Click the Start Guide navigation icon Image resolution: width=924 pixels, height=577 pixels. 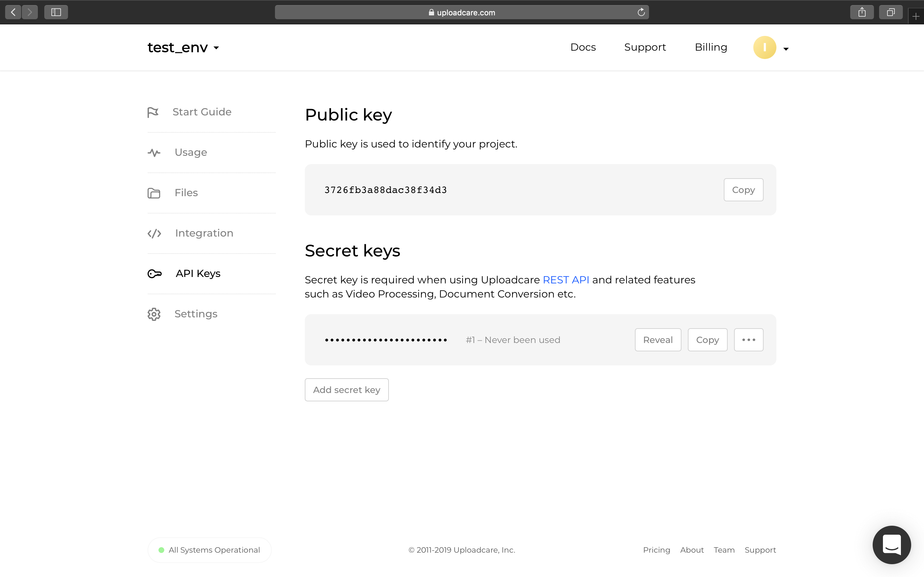pyautogui.click(x=153, y=111)
